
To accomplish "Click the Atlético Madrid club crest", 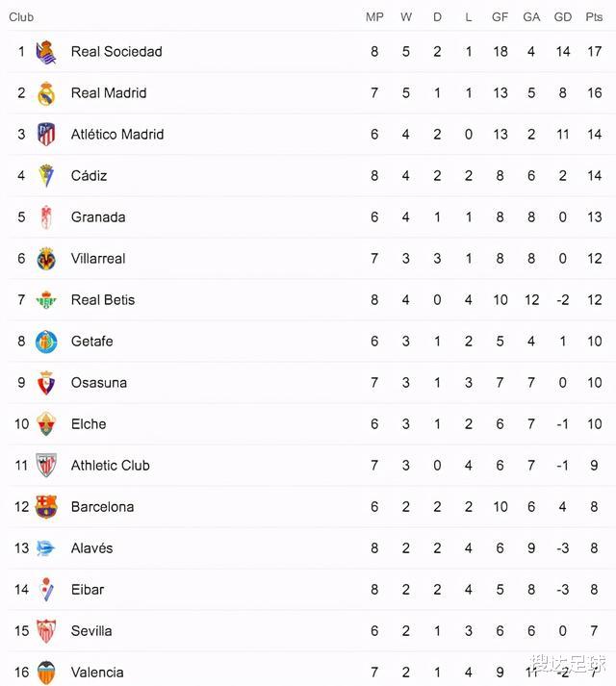I will [x=46, y=135].
